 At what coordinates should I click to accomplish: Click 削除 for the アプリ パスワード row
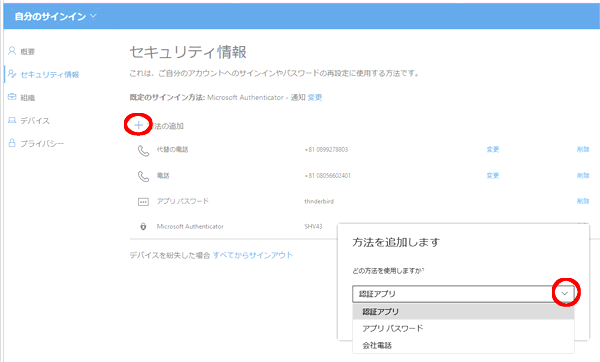click(x=583, y=201)
